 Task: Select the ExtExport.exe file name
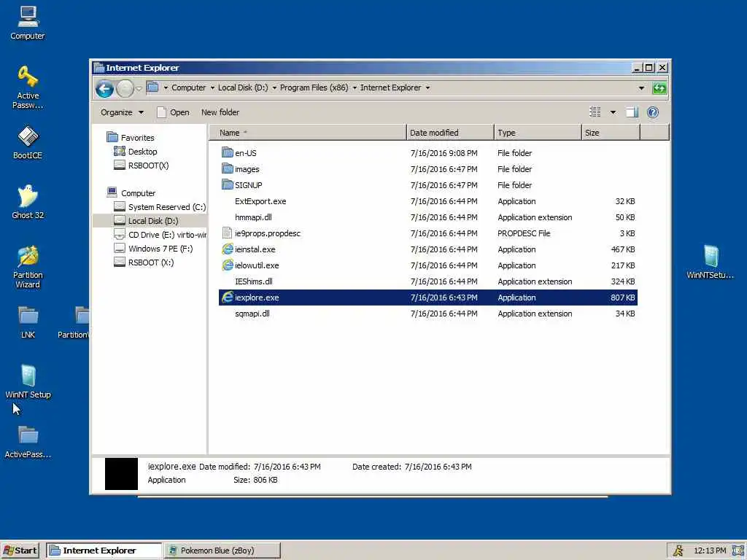260,201
